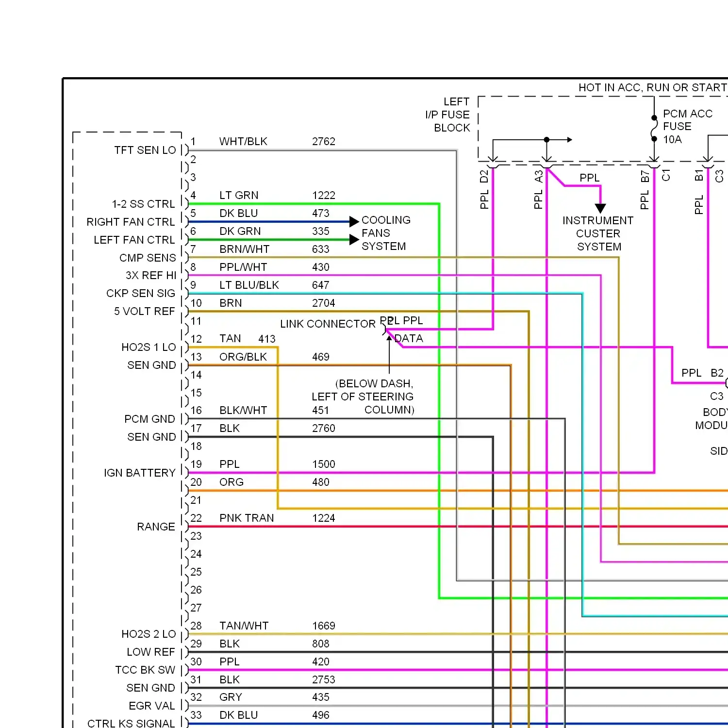Select the "TCC BK SW" label
The height and width of the screenshot is (728, 728).
point(145,670)
